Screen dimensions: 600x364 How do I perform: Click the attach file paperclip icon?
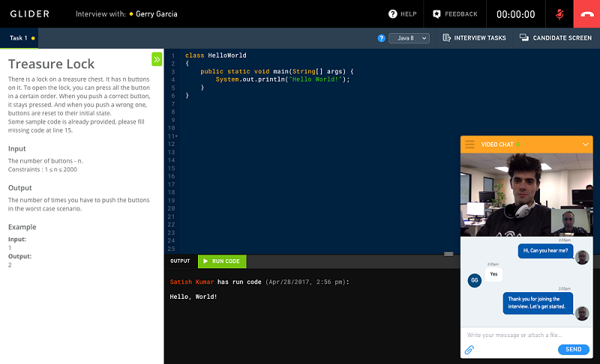(469, 350)
